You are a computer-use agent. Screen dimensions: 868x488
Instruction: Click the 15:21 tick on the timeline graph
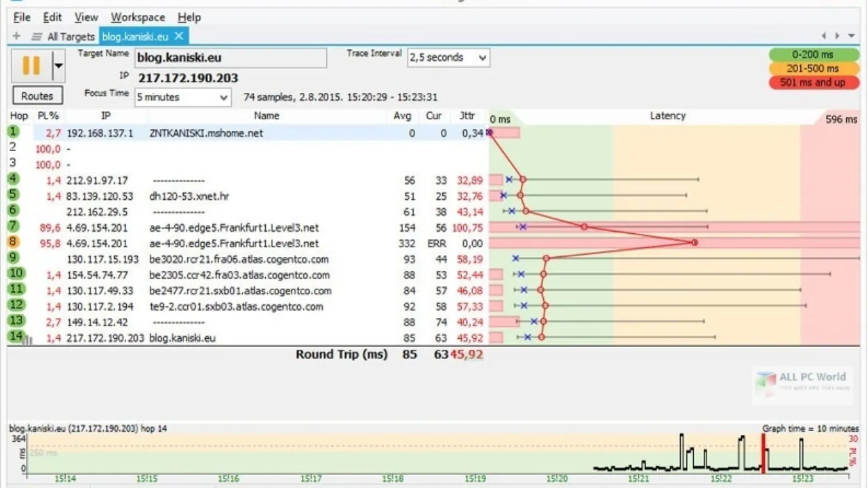[x=638, y=479]
